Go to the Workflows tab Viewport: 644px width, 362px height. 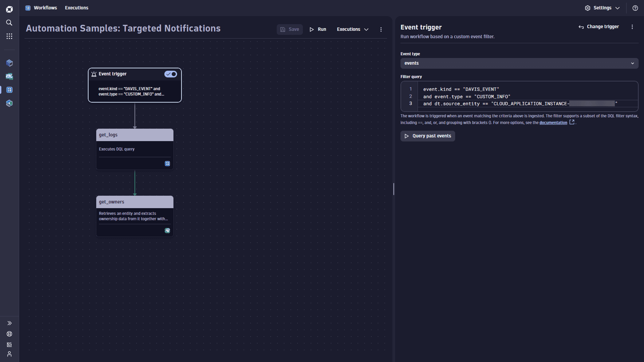(x=45, y=8)
